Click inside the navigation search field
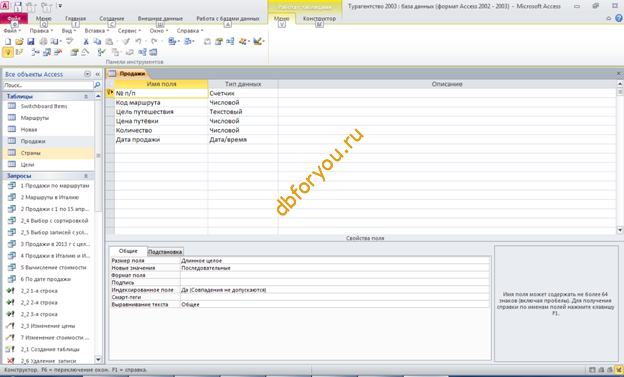The width and height of the screenshot is (624, 377). tap(48, 85)
